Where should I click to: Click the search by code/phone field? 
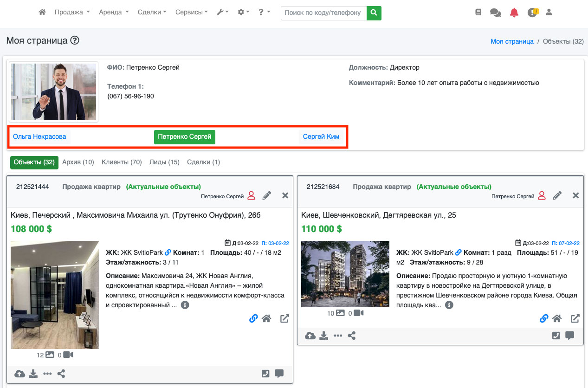coord(323,13)
